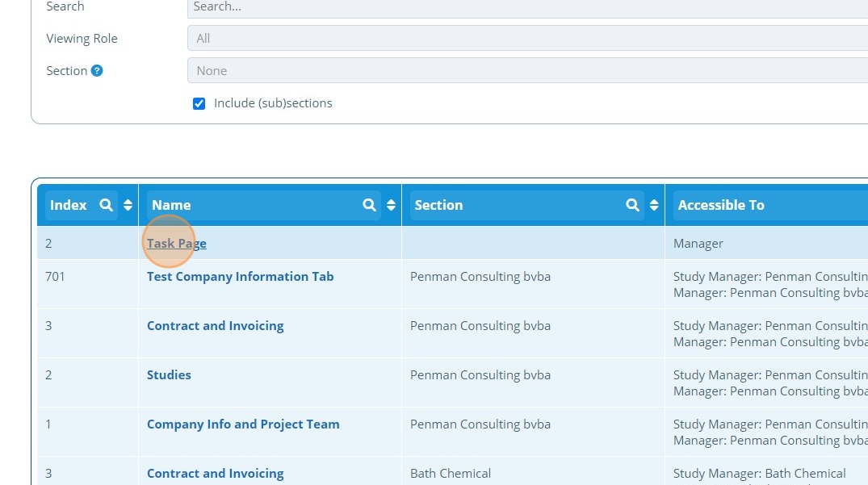
Task: Open the Penman Consulting Contract and Invoicing link
Action: click(215, 326)
